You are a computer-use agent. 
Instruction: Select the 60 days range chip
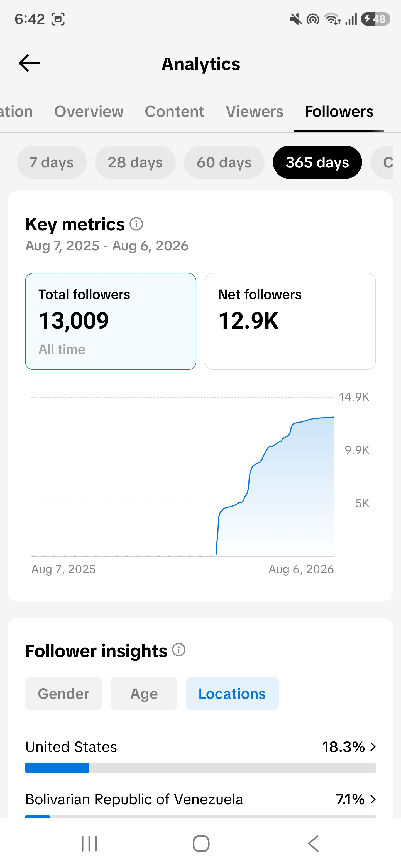[x=224, y=162]
